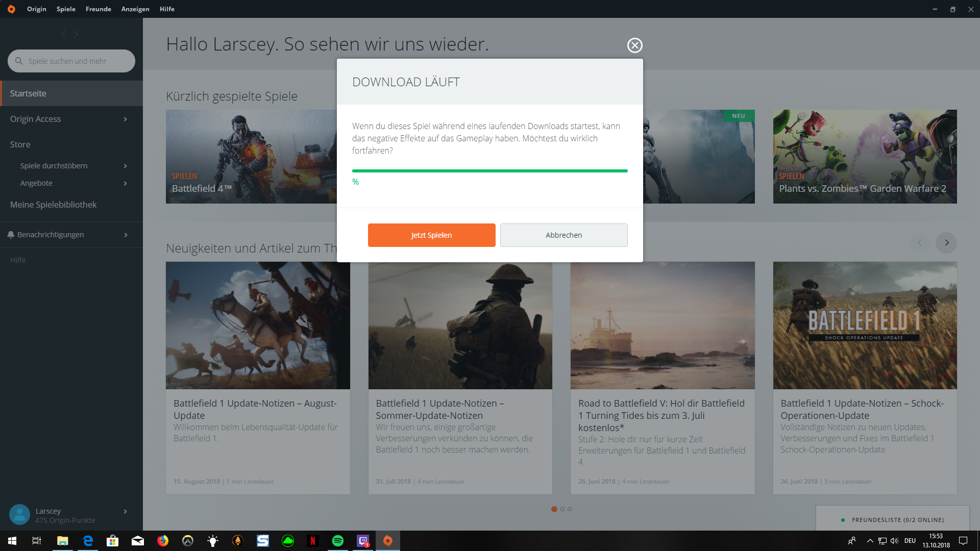980x551 pixels.
Task: Expand the Angebote submenu chevron
Action: pyautogui.click(x=125, y=184)
